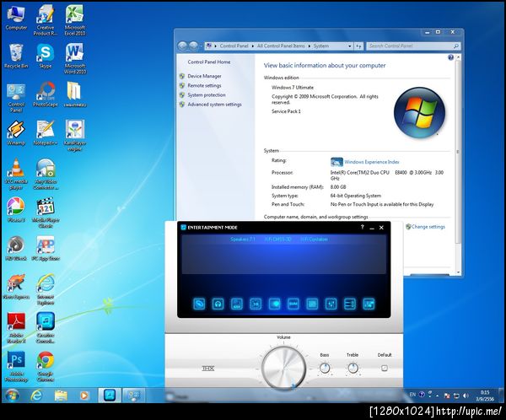Open Windows Experience Index link
This screenshot has width=506, height=420.
click(x=372, y=162)
